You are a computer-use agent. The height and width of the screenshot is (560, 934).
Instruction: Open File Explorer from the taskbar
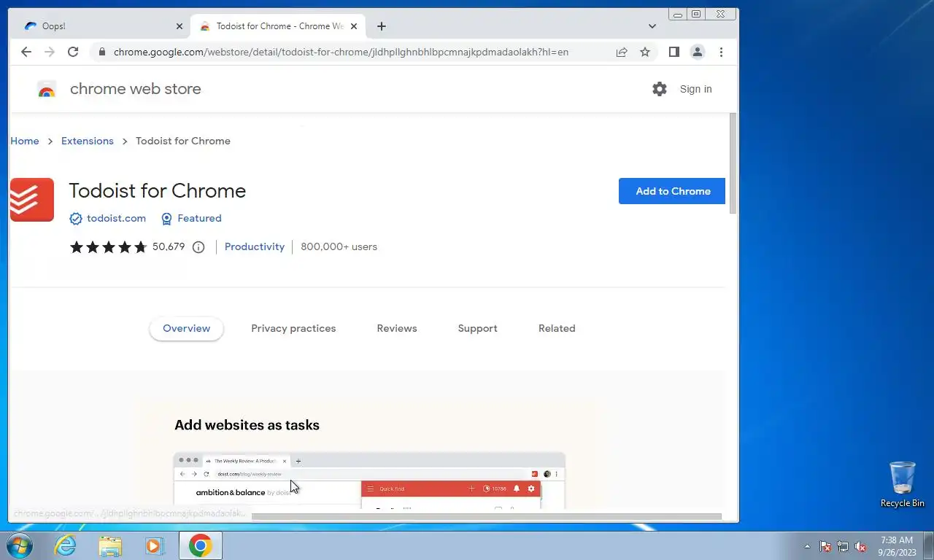tap(110, 545)
